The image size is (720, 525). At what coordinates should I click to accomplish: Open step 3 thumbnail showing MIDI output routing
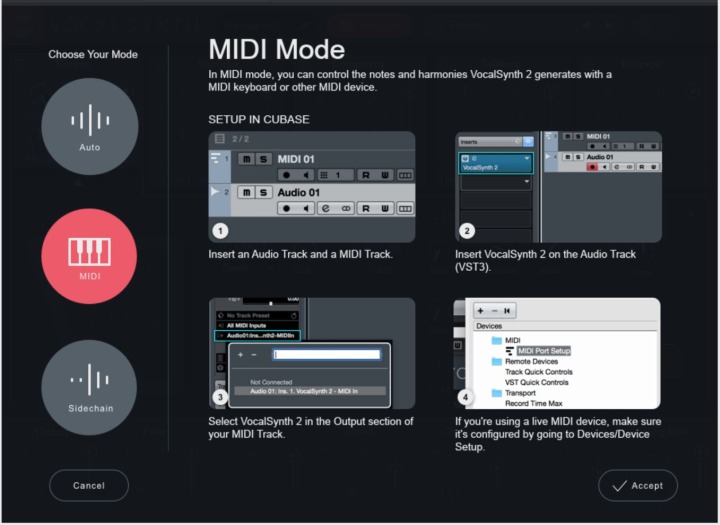click(x=312, y=353)
